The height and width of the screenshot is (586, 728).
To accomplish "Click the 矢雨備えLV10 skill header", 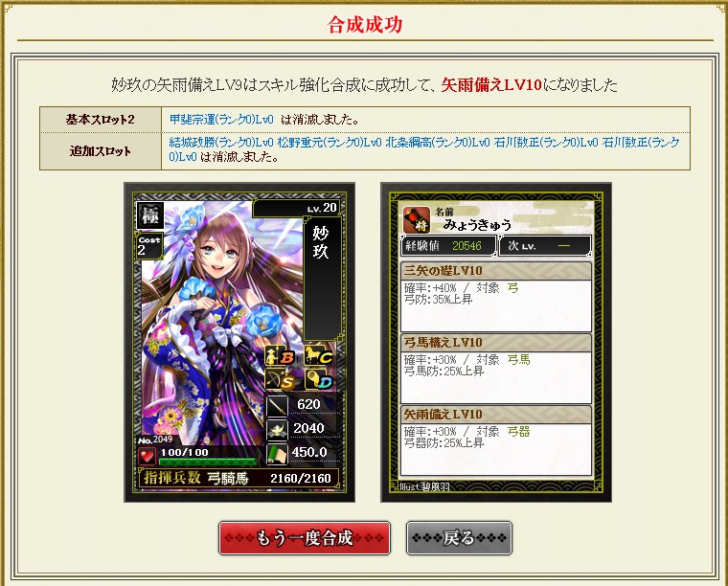I will 496,415.
